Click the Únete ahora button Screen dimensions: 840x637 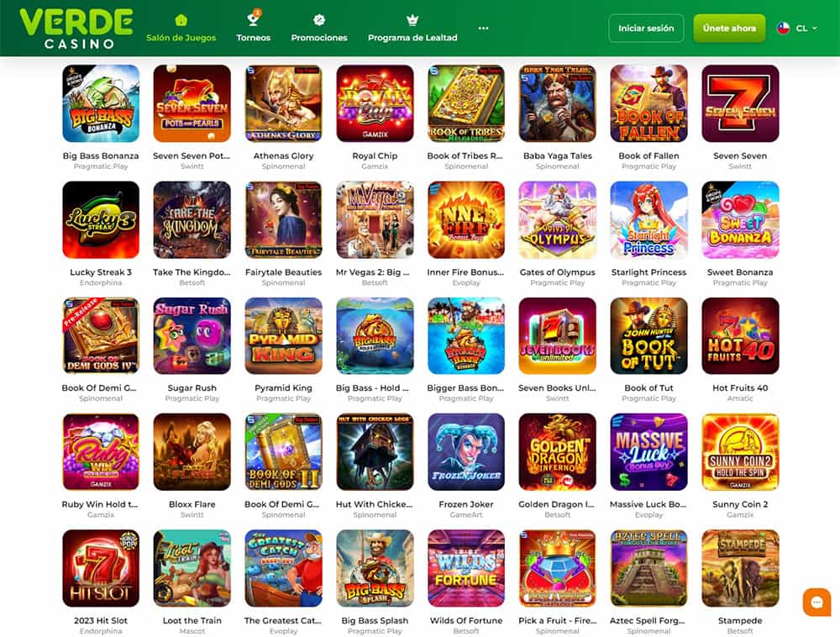pyautogui.click(x=729, y=29)
